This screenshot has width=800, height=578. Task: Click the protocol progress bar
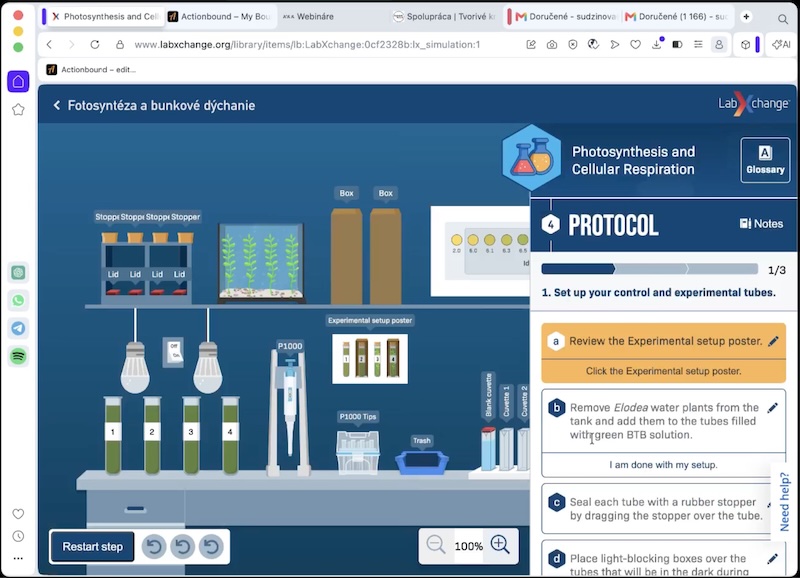point(649,269)
